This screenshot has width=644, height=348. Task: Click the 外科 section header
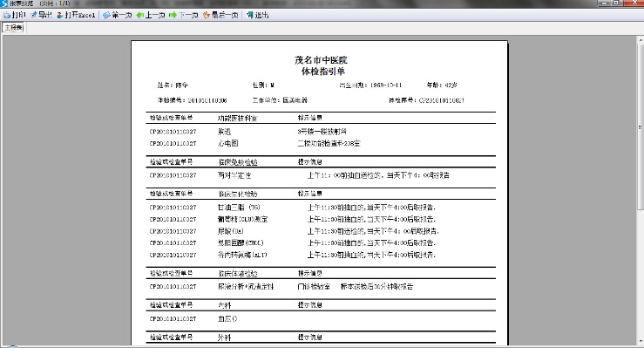pyautogui.click(x=225, y=338)
